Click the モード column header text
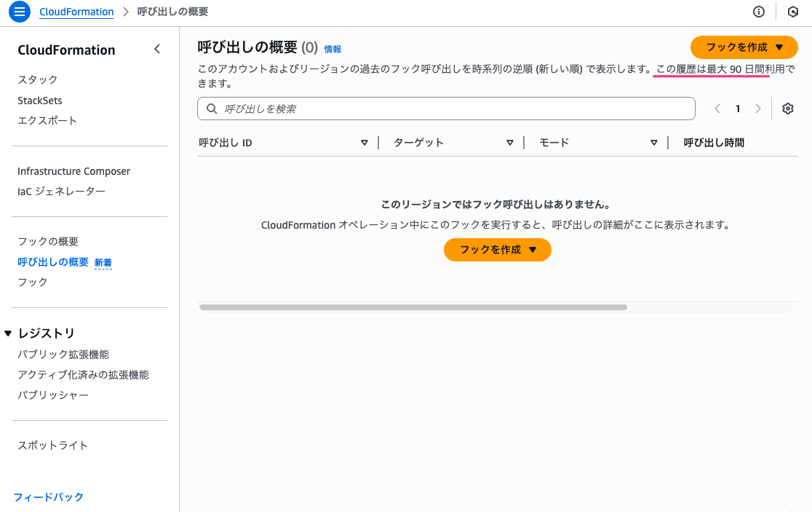Viewport: 812px width, 512px height. 554,143
